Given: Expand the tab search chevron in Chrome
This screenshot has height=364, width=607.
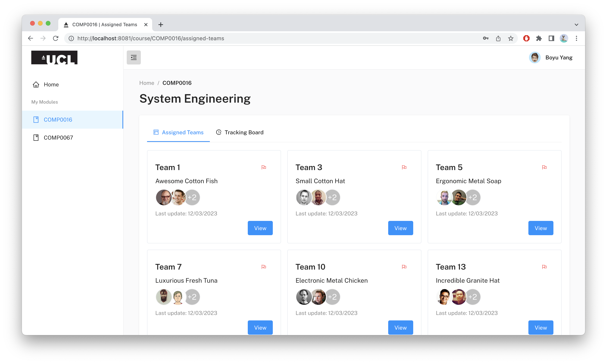Looking at the screenshot, I should (576, 24).
